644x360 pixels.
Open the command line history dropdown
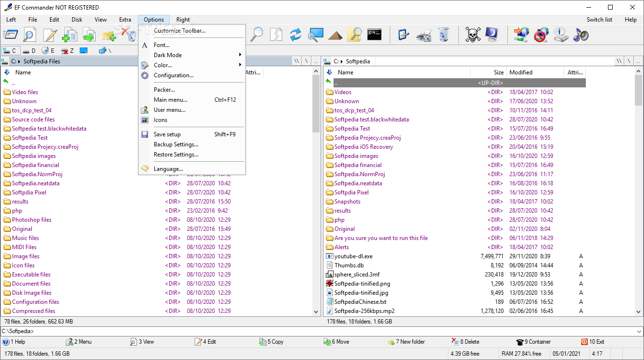tap(639, 331)
